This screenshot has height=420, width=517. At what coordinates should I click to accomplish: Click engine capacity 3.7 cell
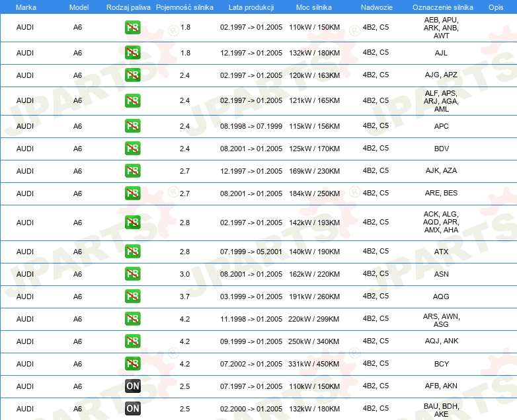pos(184,296)
